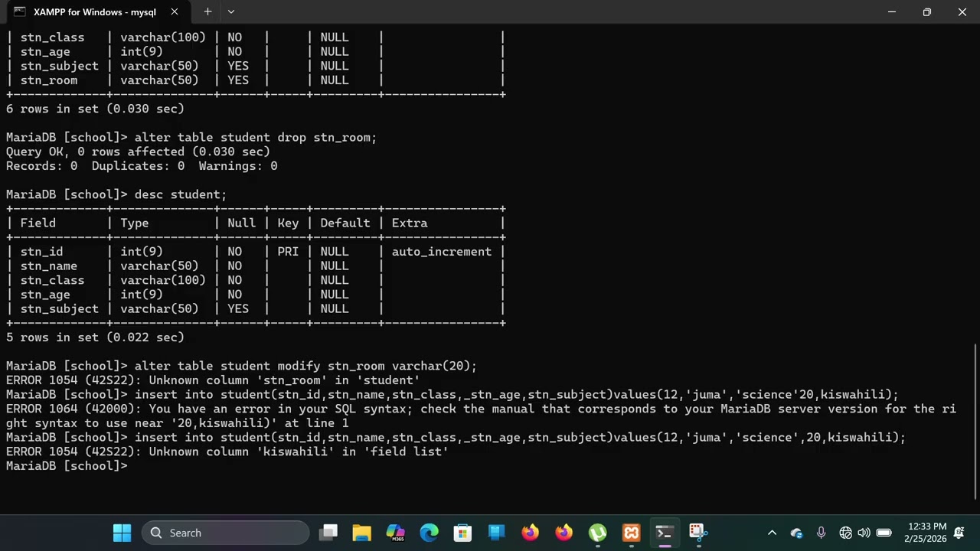Open a new terminal tab
The height and width of the screenshot is (551, 980).
207,11
